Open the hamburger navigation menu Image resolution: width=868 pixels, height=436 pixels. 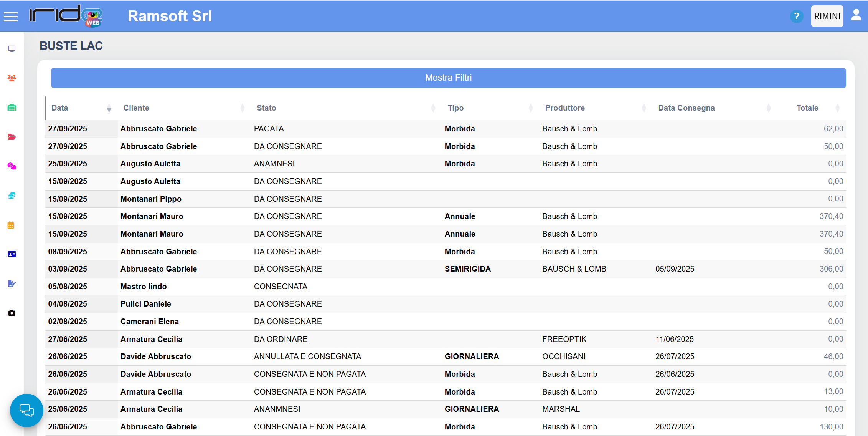tap(11, 16)
